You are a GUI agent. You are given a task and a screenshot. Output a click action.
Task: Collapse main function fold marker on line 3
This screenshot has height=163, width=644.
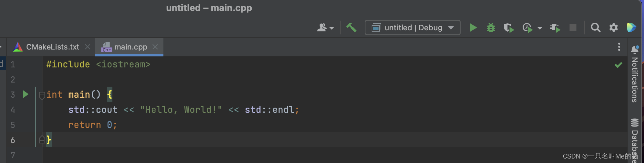42,95
